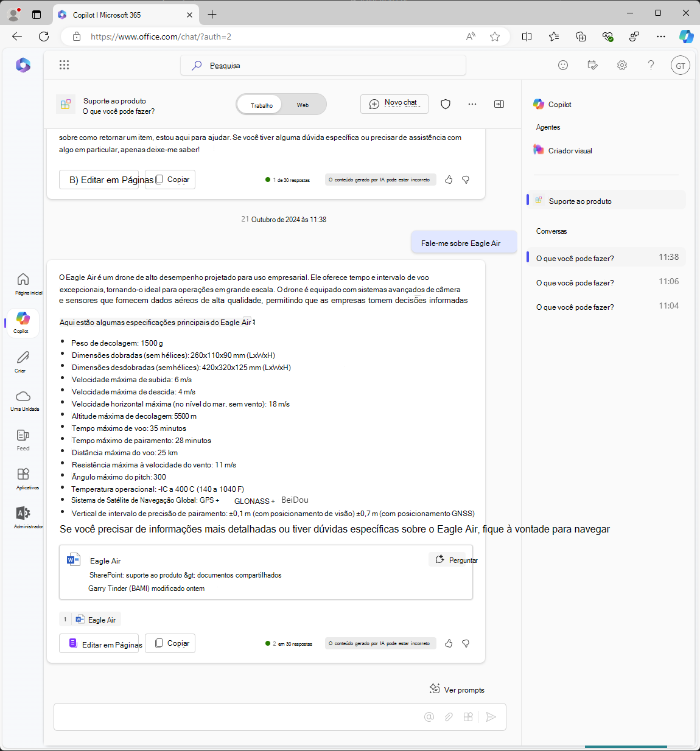Click B) Editar em Páginas button

(99, 180)
